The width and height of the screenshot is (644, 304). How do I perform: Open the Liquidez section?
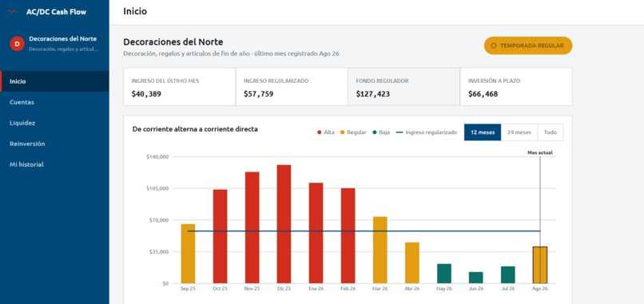(x=54, y=123)
